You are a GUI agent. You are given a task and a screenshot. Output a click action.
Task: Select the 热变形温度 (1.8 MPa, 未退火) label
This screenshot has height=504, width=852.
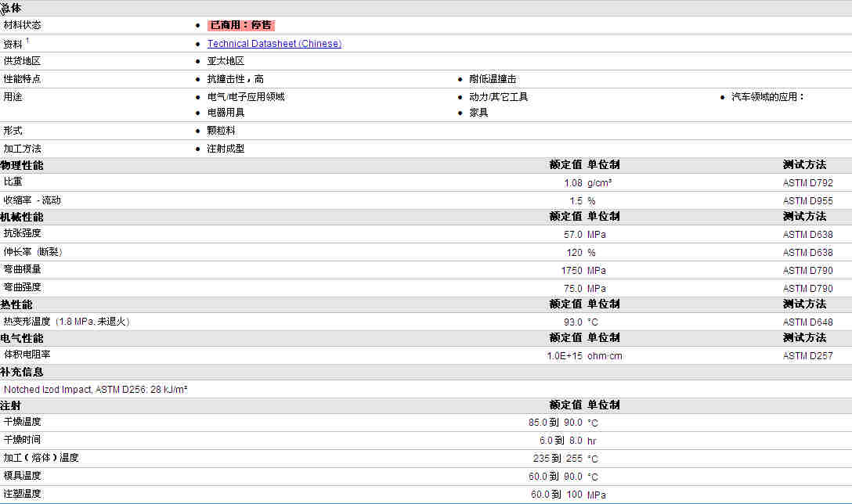point(67,322)
